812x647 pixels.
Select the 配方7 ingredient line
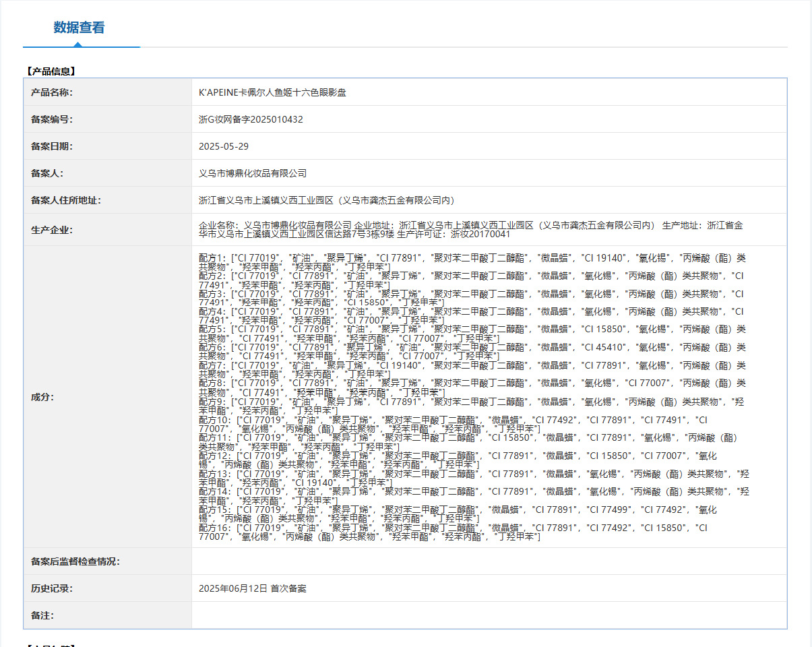tap(472, 369)
